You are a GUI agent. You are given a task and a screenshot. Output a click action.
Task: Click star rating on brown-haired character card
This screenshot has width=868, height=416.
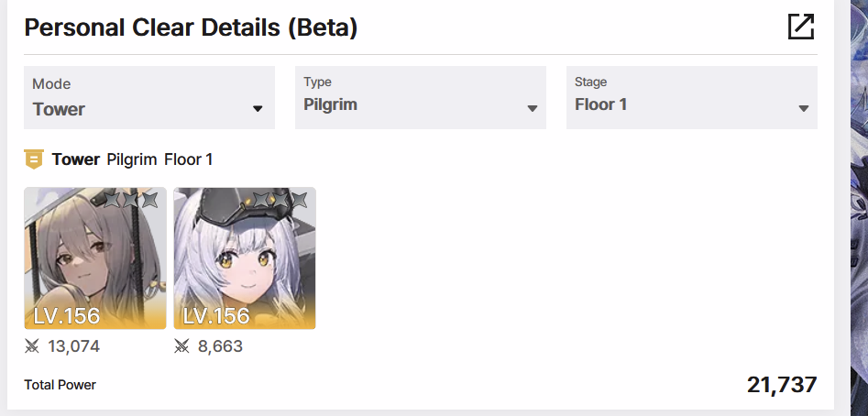click(x=131, y=199)
